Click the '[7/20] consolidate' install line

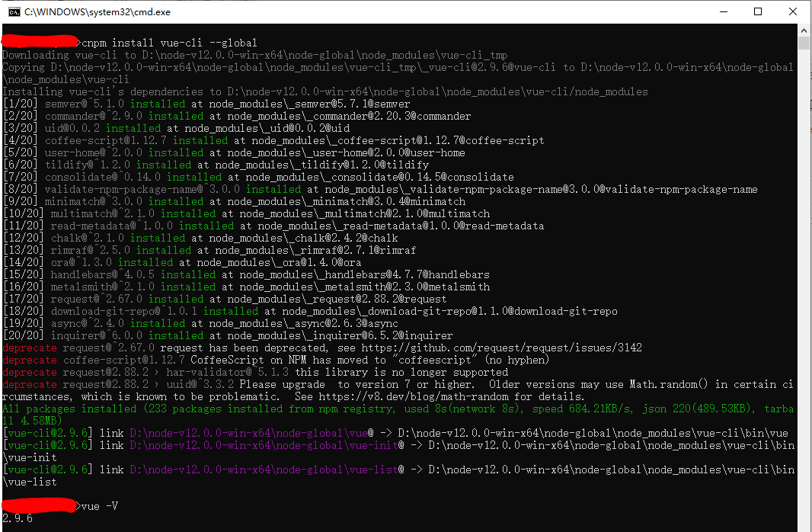click(x=258, y=177)
